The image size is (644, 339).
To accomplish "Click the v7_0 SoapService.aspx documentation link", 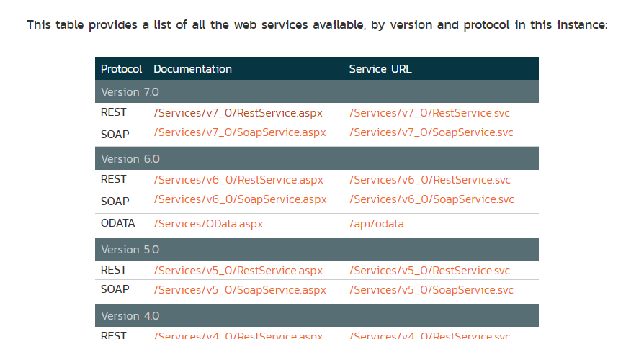I will coord(240,132).
